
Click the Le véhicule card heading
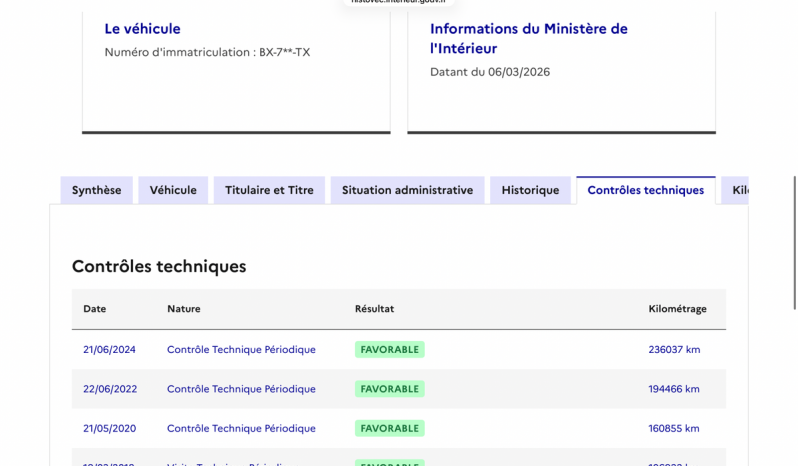tap(142, 29)
